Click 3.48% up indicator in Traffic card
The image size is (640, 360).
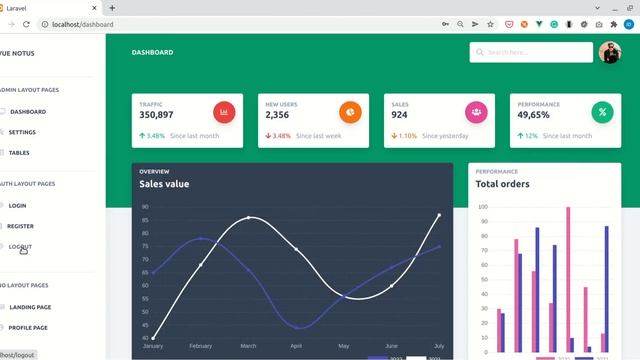point(152,136)
